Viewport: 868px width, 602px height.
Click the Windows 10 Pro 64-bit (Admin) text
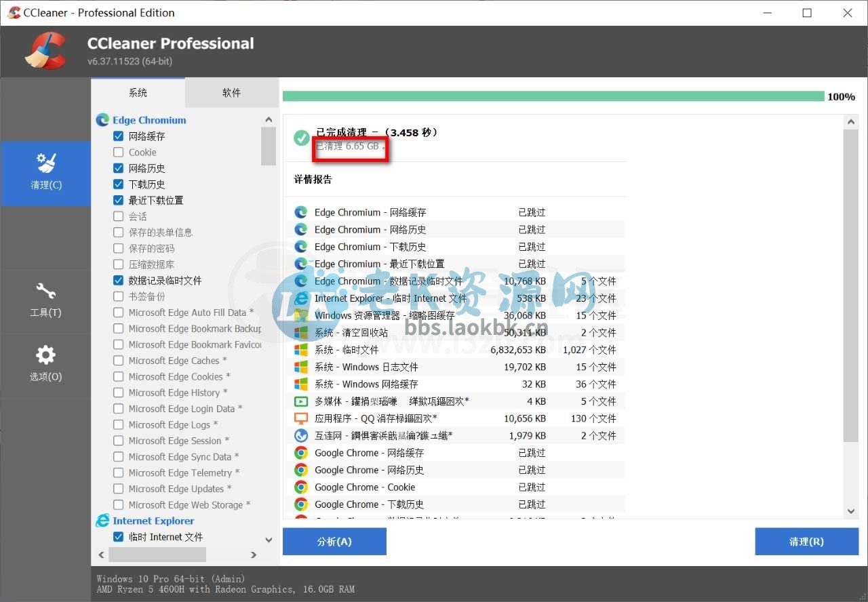tap(171, 579)
